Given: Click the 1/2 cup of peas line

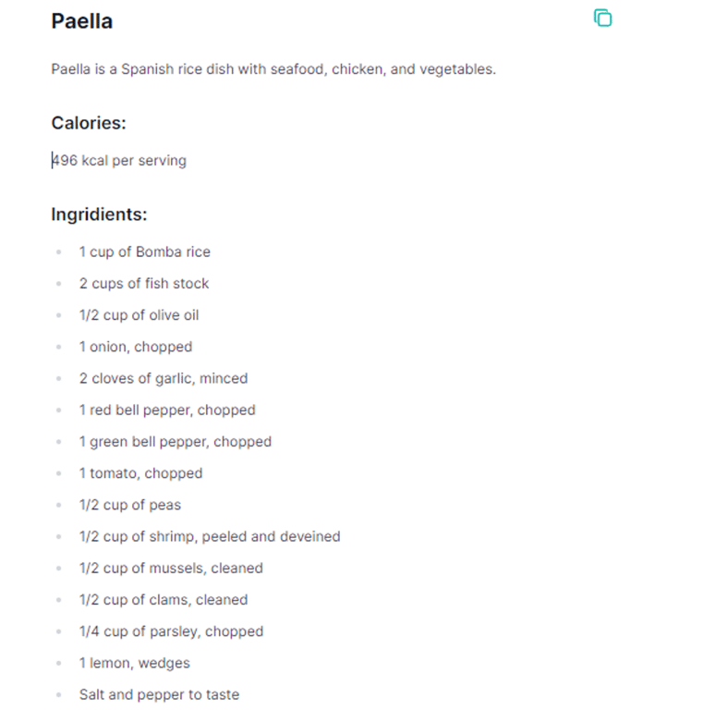Looking at the screenshot, I should (129, 505).
